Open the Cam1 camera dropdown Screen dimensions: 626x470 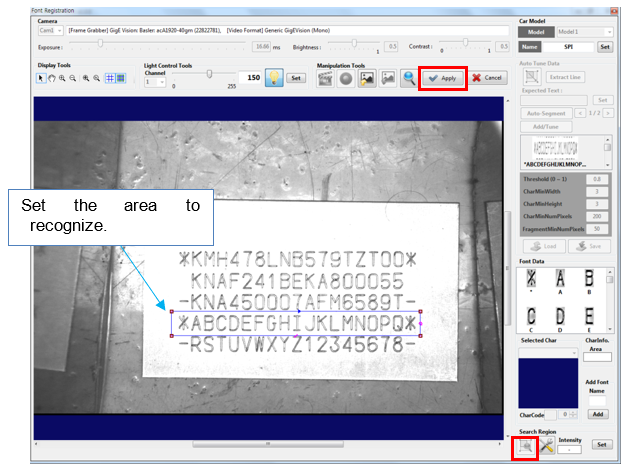pos(50,31)
